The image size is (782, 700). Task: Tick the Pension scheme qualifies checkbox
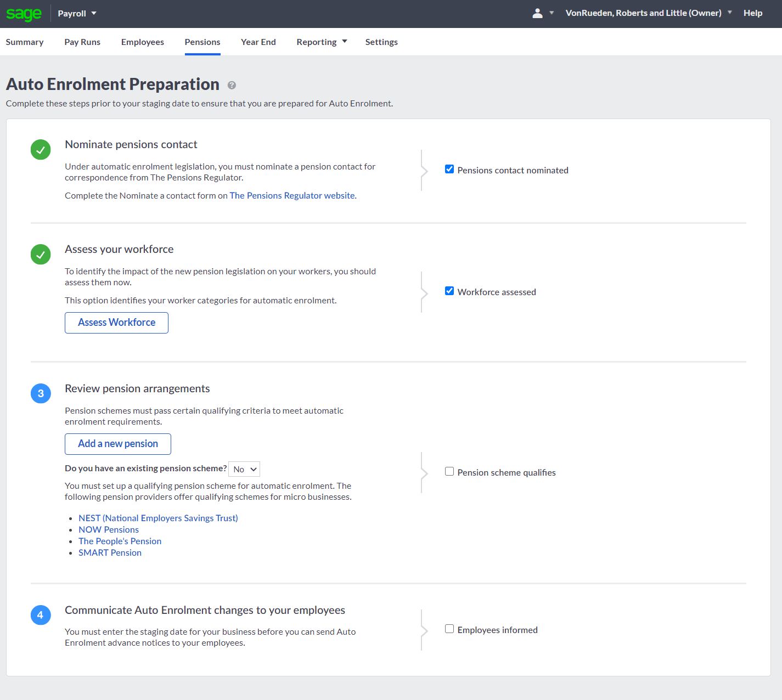449,472
